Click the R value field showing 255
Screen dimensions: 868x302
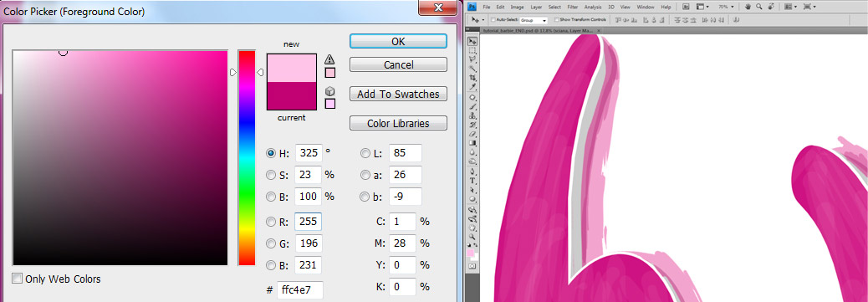(x=307, y=222)
